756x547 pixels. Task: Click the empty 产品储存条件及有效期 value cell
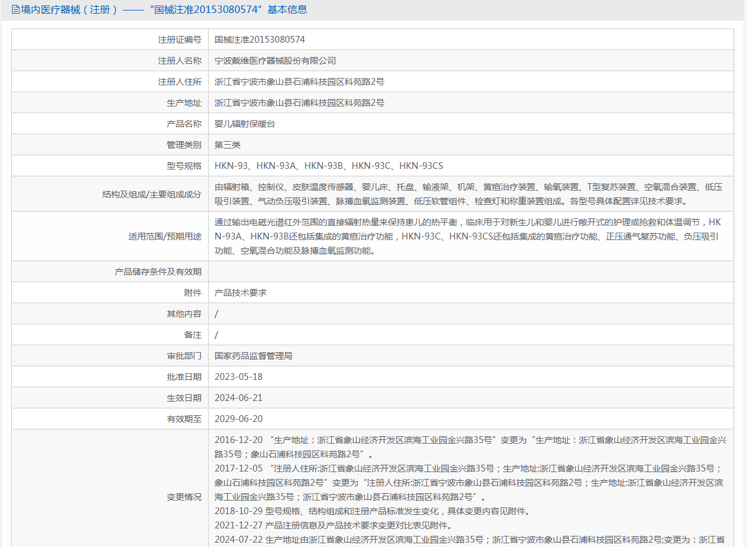pos(471,272)
